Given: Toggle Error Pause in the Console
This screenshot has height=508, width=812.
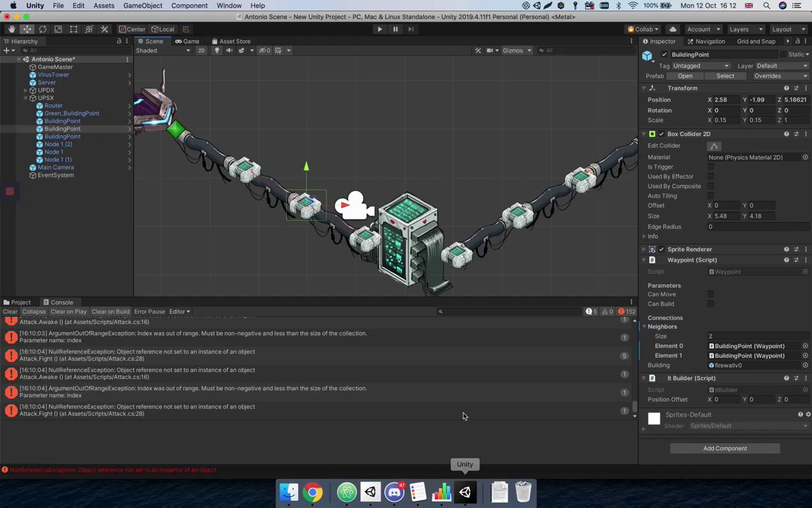Looking at the screenshot, I should click(149, 312).
